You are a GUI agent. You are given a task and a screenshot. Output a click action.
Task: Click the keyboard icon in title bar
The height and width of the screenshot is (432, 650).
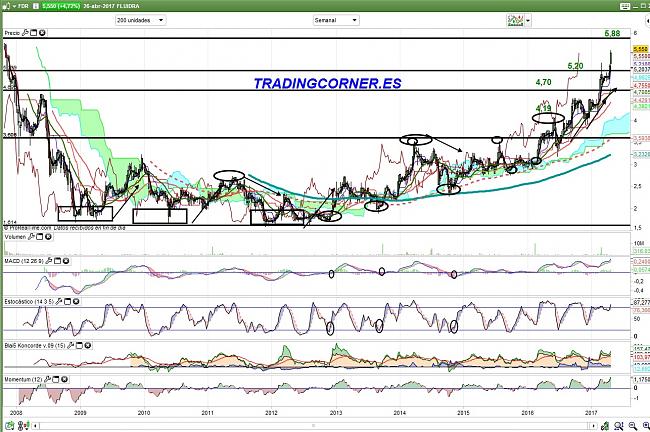pos(625,6)
